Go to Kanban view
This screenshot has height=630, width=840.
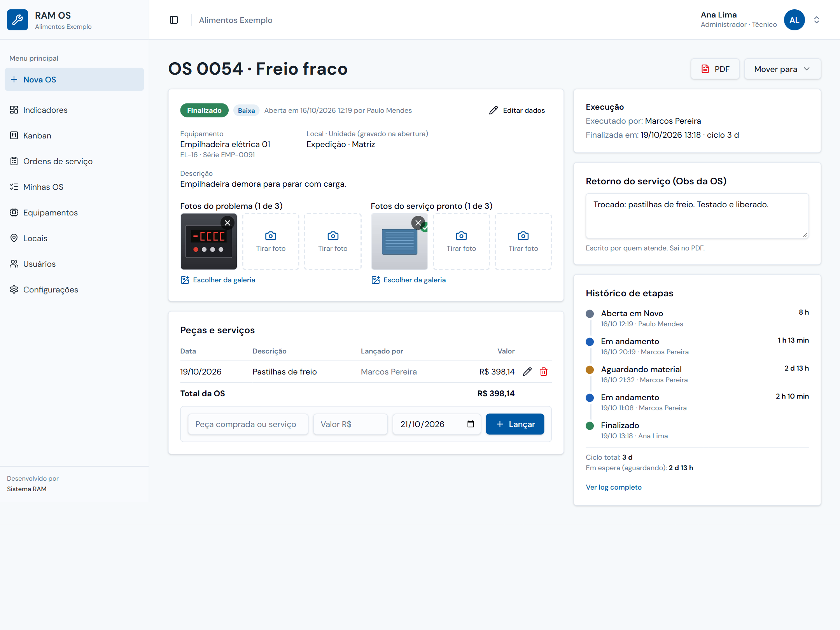74,136
